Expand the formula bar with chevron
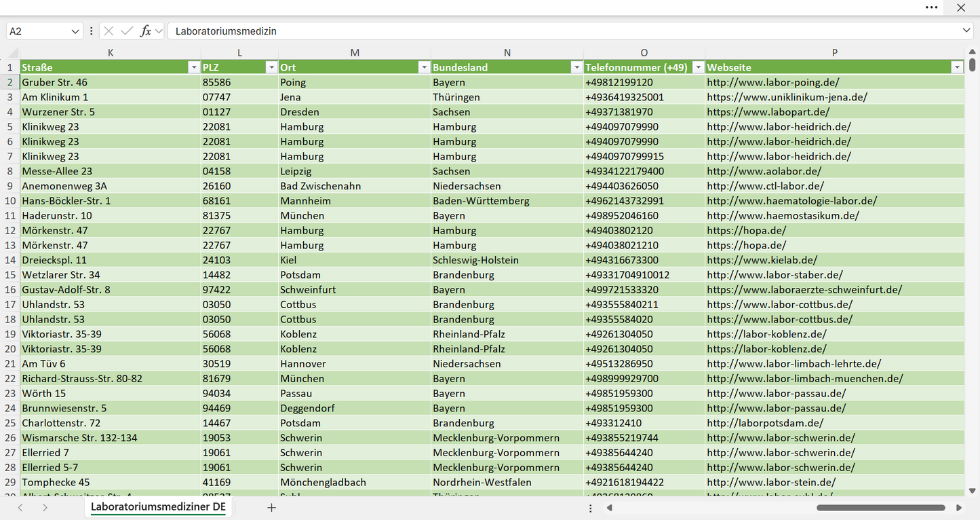The width and height of the screenshot is (980, 520). pyautogui.click(x=966, y=31)
